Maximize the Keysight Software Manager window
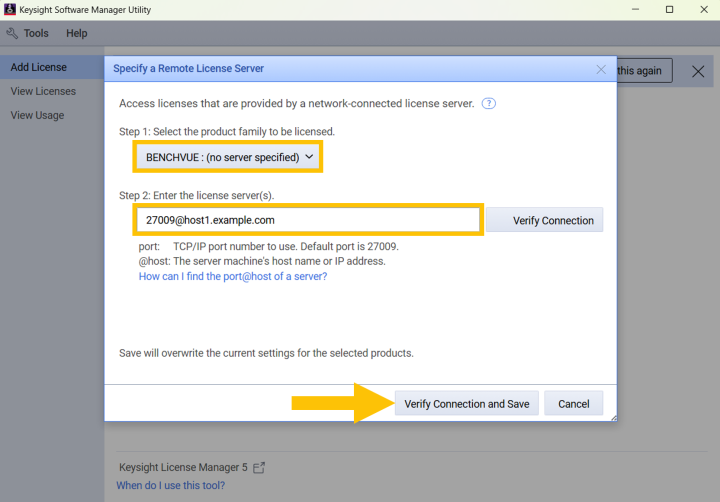The height and width of the screenshot is (502, 720). [669, 9]
